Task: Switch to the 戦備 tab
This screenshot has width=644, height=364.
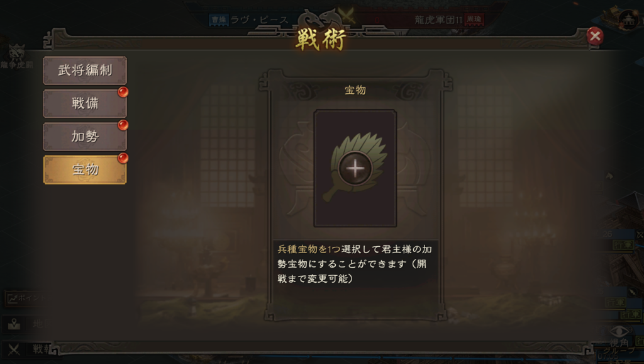Action: pos(85,103)
